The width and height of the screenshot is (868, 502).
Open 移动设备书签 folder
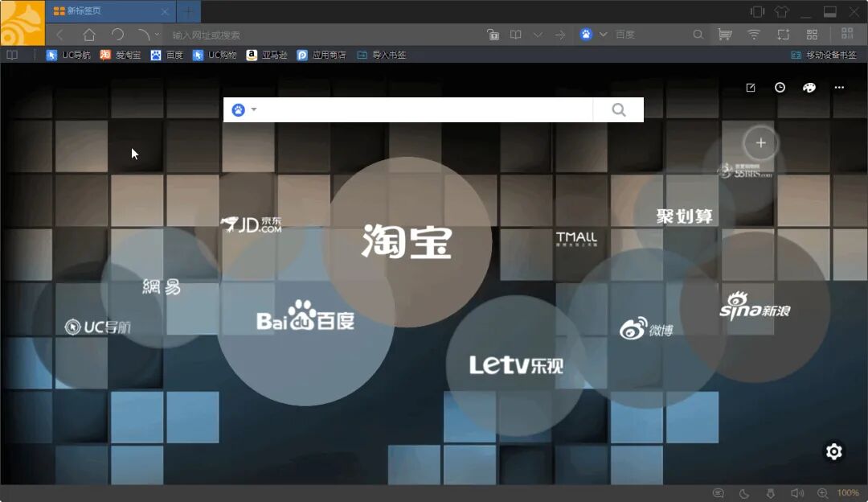pyautogui.click(x=824, y=55)
